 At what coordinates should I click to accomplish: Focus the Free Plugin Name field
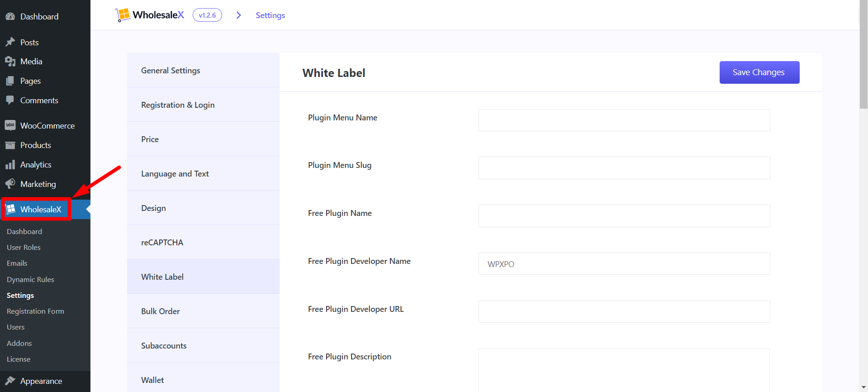(x=624, y=216)
